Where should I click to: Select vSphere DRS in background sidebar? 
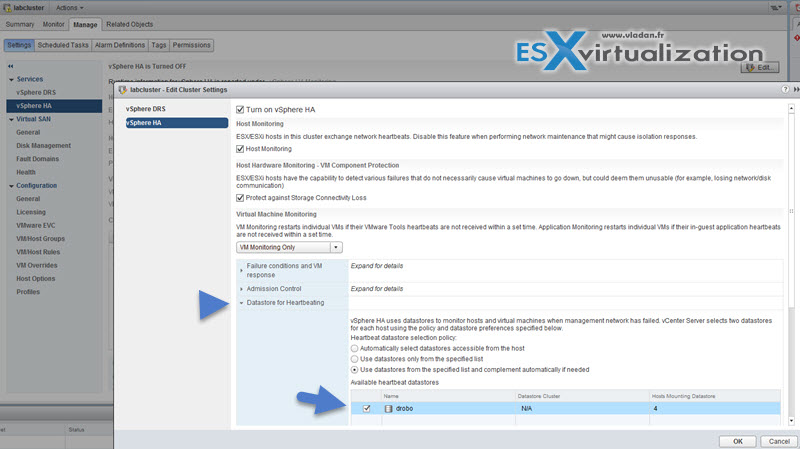point(36,92)
